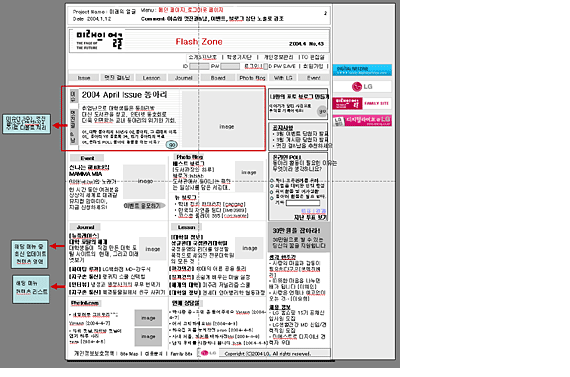Click the LG logo in the footer
Image resolution: width=570 pixels, height=377 pixels.
(209, 353)
